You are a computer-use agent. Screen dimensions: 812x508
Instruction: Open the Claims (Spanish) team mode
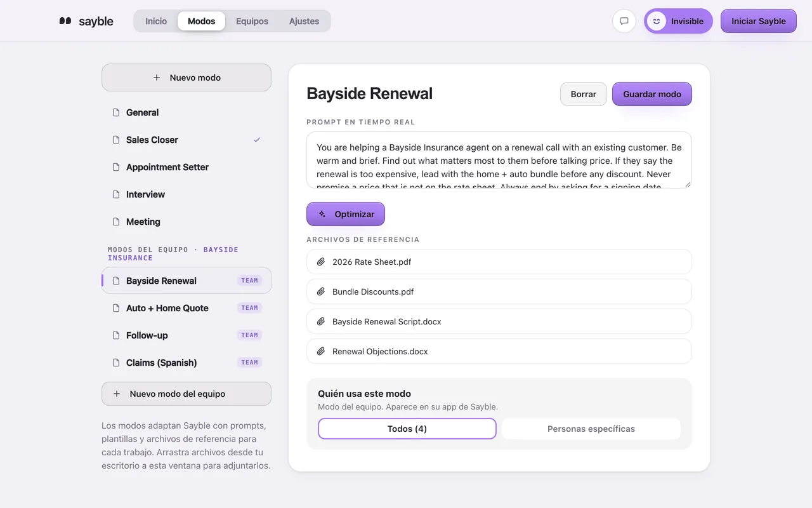187,363
